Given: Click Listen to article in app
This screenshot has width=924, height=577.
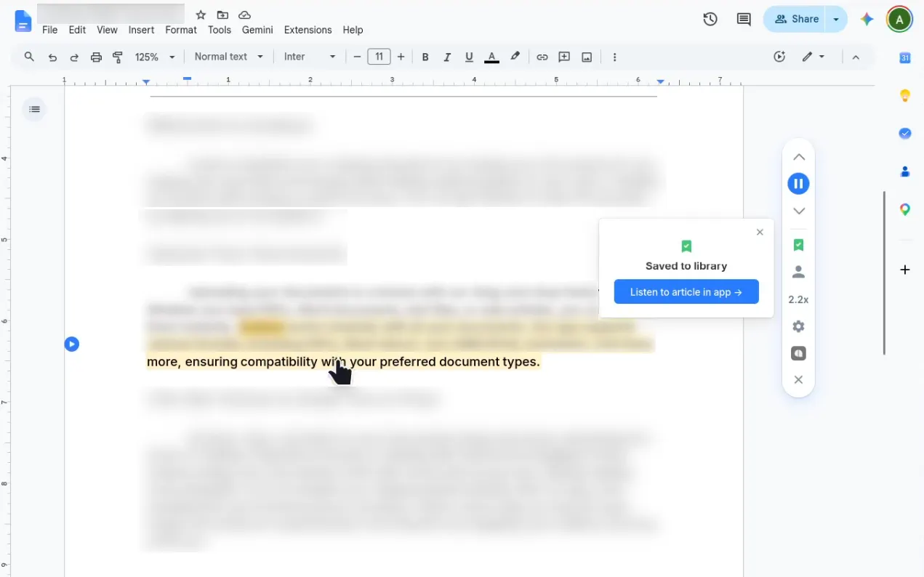Looking at the screenshot, I should tap(686, 291).
